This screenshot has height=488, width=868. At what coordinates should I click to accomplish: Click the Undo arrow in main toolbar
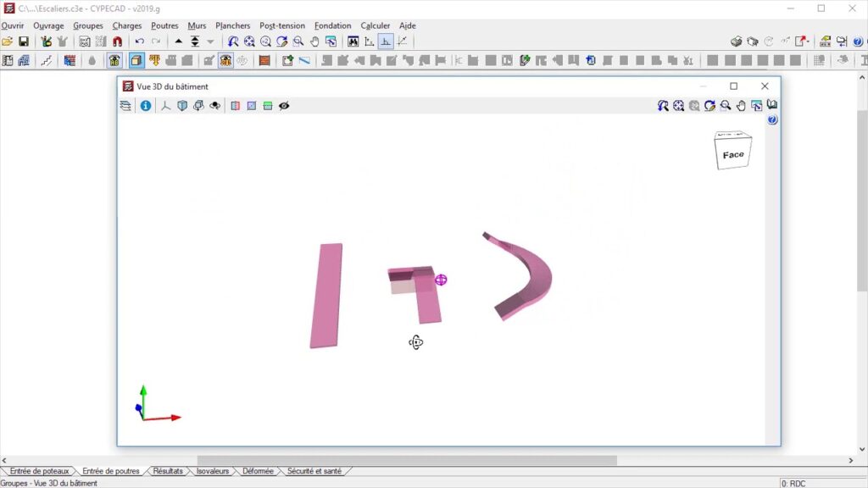[140, 42]
